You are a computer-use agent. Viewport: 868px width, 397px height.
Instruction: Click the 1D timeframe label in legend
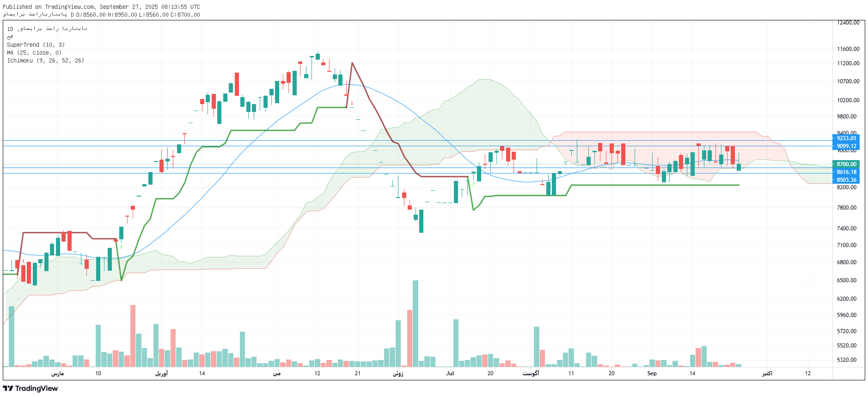tap(10, 29)
